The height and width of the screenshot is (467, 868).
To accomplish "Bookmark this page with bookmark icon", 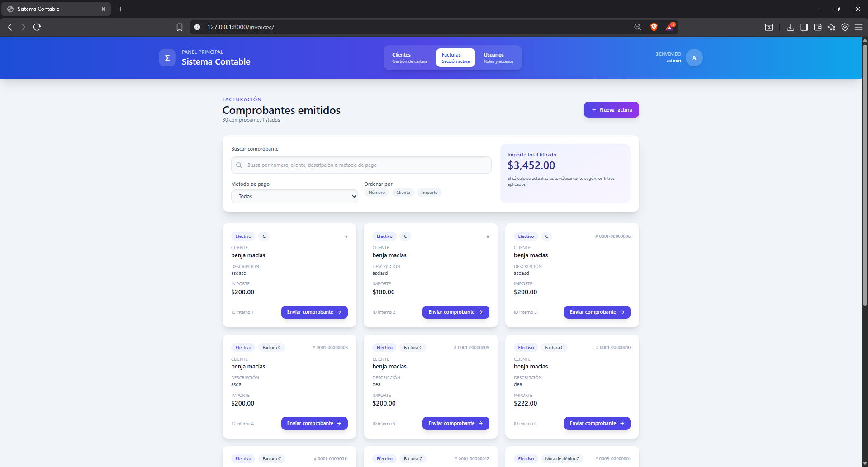I will pyautogui.click(x=180, y=27).
